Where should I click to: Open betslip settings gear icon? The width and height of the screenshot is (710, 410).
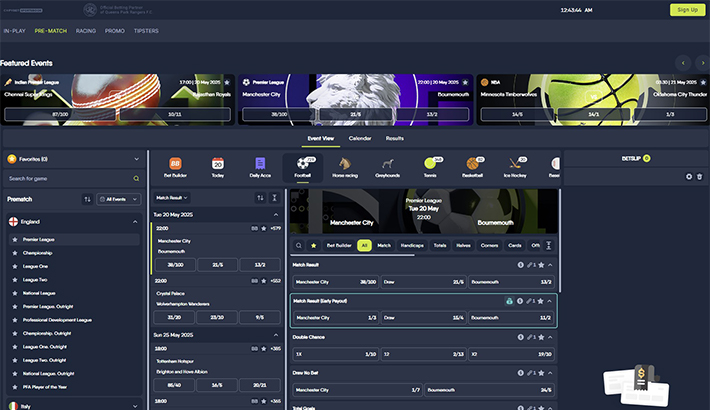click(689, 177)
